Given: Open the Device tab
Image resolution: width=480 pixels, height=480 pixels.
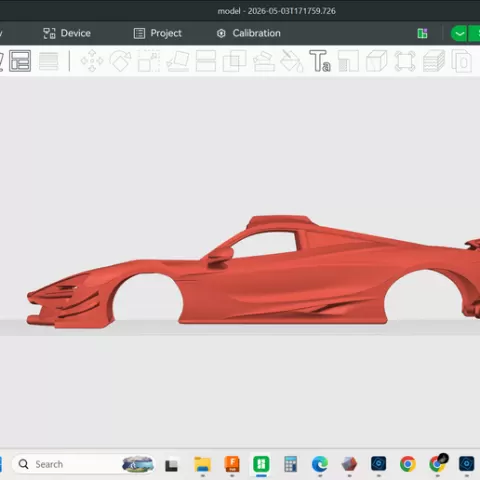Looking at the screenshot, I should click(67, 33).
